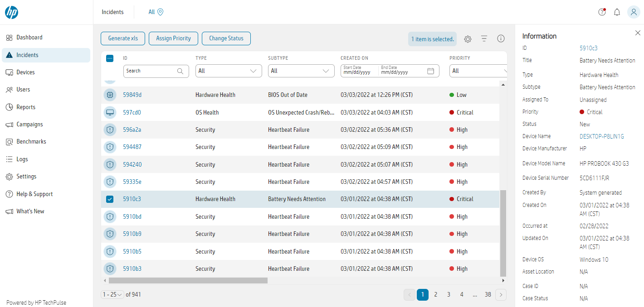The image size is (644, 307).
Task: Uncheck the selected incident 5910c3
Action: point(110,199)
